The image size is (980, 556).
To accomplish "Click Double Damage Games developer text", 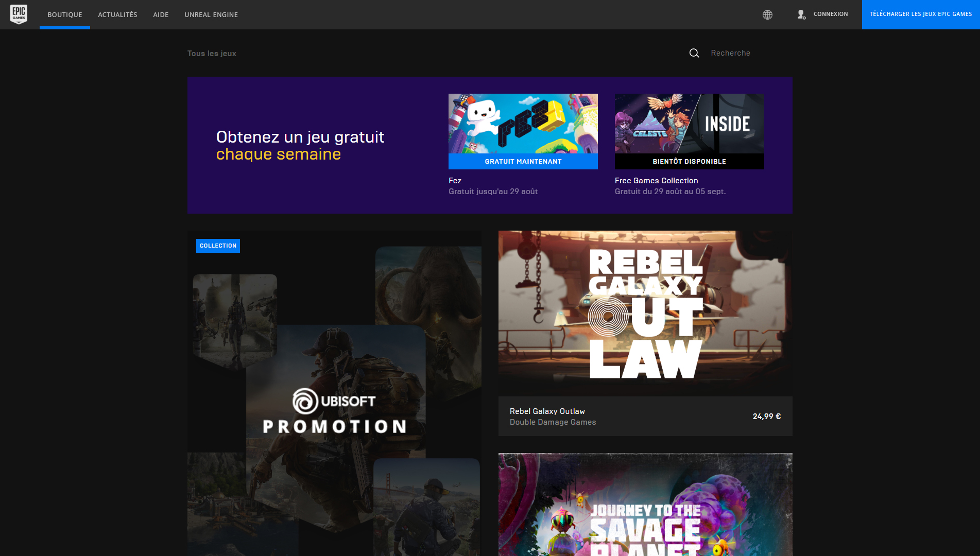I will (x=553, y=422).
